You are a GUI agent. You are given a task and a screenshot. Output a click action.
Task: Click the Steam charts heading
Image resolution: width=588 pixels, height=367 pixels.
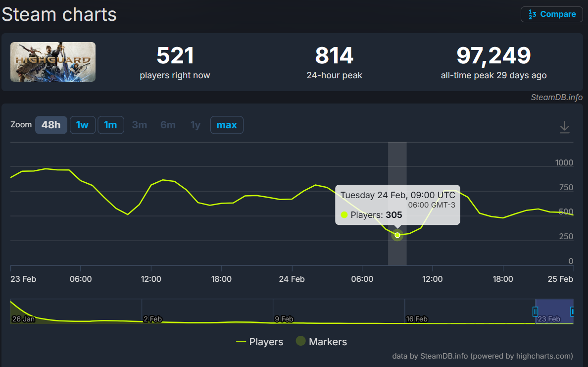pos(59,15)
